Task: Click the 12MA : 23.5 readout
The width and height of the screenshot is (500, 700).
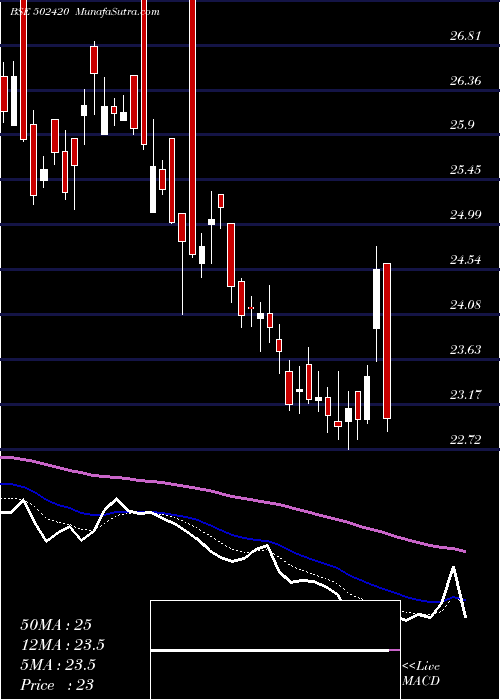Action: pos(62,645)
